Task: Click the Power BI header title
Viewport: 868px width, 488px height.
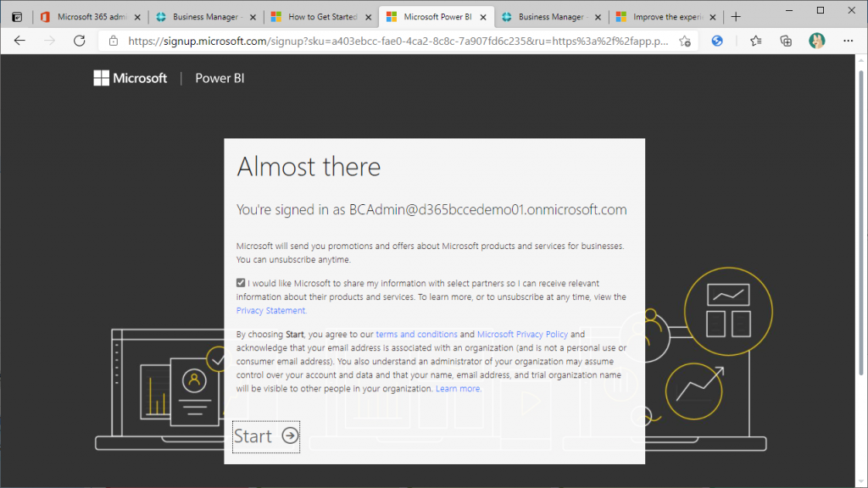Action: coord(220,78)
